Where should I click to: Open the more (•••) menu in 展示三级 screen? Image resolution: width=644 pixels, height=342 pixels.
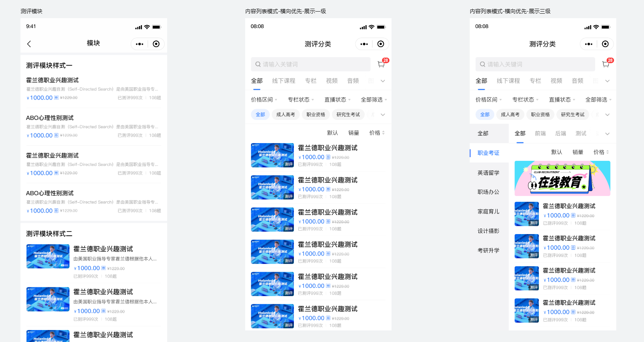pos(589,44)
